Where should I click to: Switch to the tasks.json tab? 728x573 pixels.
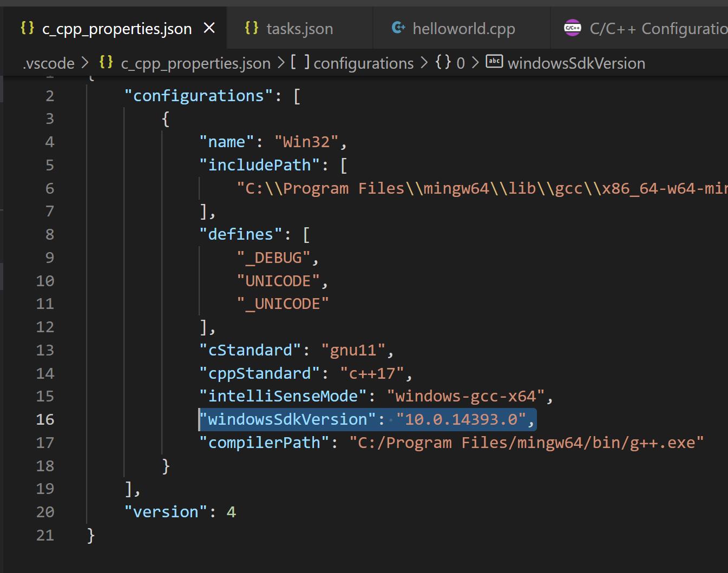coord(300,28)
